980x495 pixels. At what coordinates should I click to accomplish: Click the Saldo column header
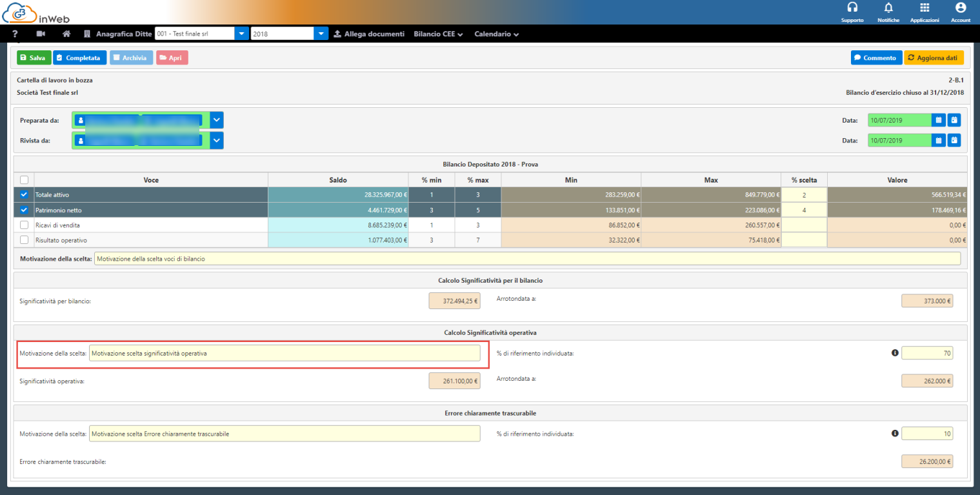pyautogui.click(x=338, y=180)
